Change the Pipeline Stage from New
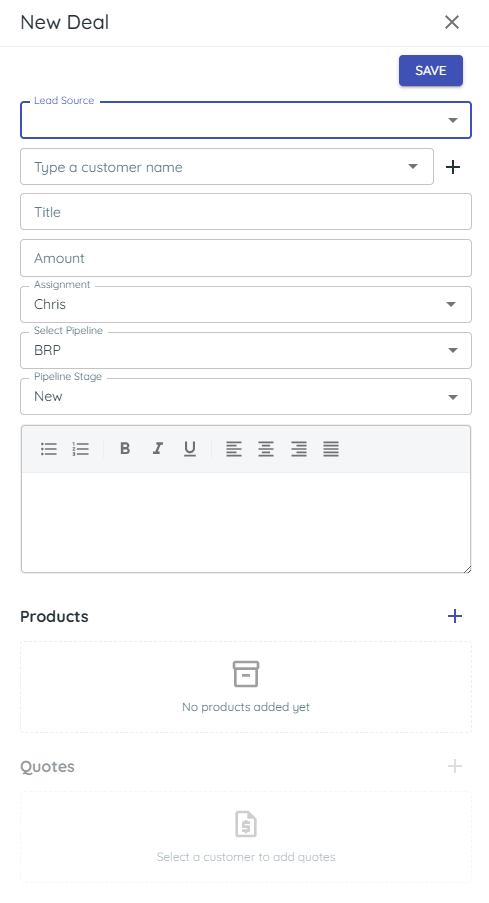489x903 pixels. point(246,396)
